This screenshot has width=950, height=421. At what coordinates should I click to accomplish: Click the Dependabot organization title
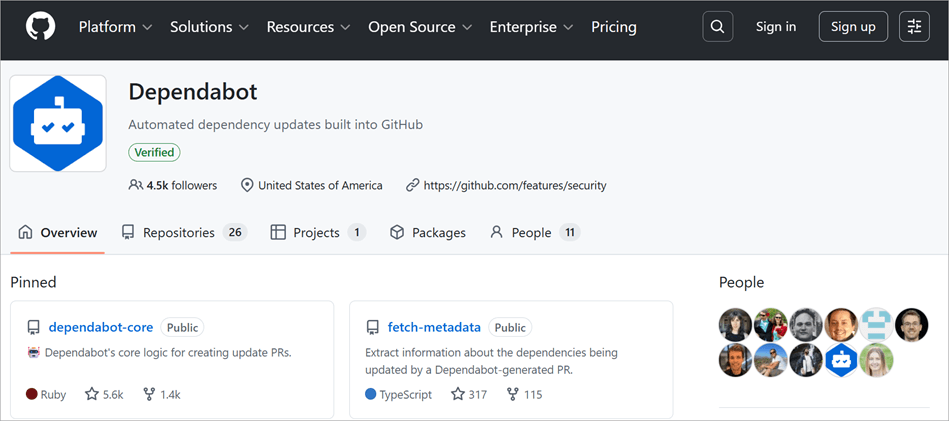[x=193, y=91]
